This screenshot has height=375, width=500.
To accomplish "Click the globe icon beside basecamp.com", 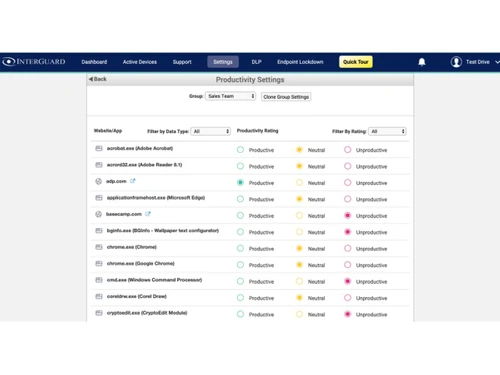I will (98, 214).
